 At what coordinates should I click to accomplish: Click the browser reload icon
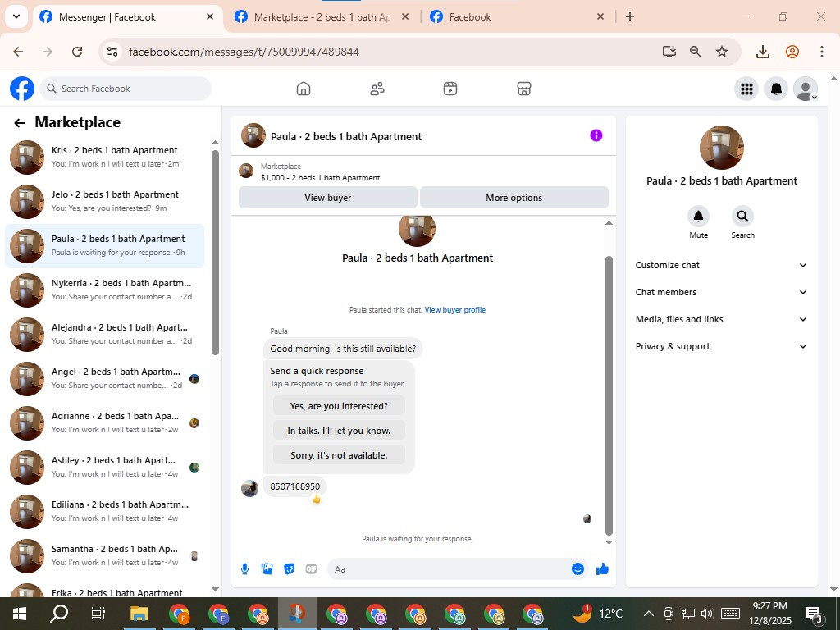pos(77,52)
